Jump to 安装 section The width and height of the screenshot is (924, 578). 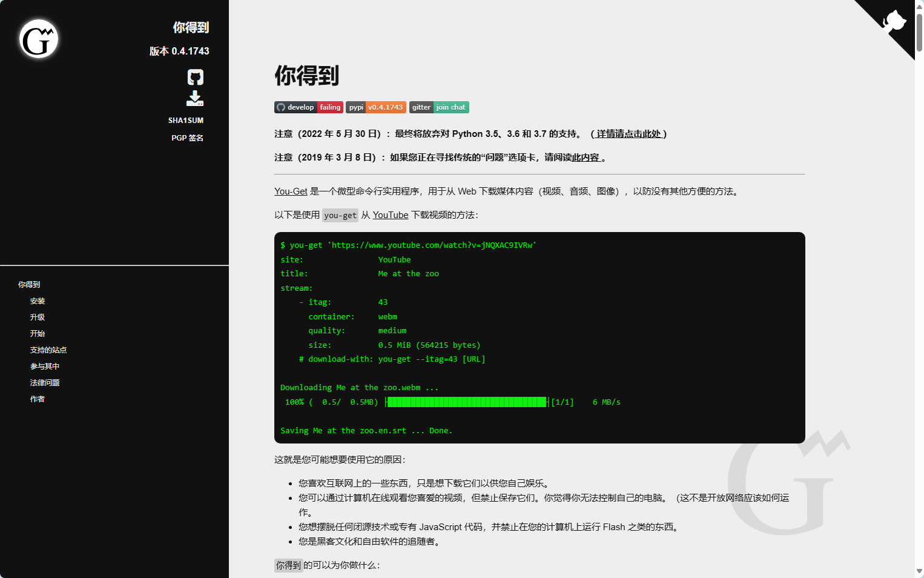[38, 301]
